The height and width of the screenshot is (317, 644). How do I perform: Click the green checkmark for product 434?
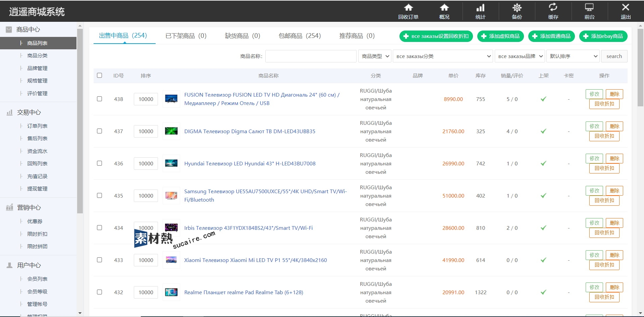click(x=543, y=228)
